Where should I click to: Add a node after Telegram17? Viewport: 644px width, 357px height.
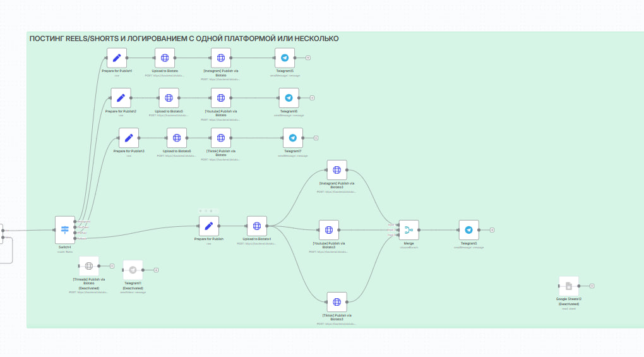[316, 138]
